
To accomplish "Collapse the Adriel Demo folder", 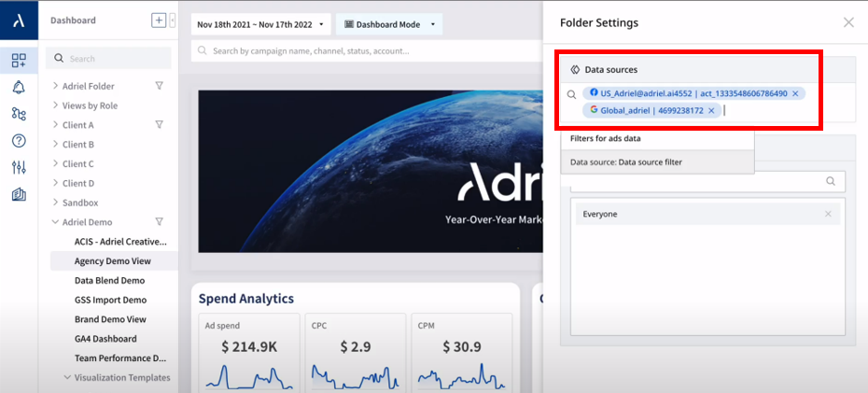I will point(55,222).
